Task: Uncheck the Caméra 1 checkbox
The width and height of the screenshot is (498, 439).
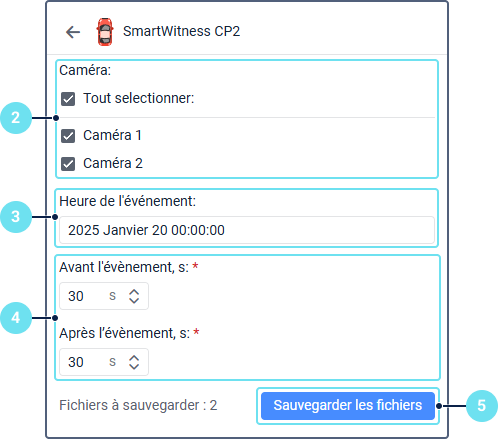Action: click(68, 136)
